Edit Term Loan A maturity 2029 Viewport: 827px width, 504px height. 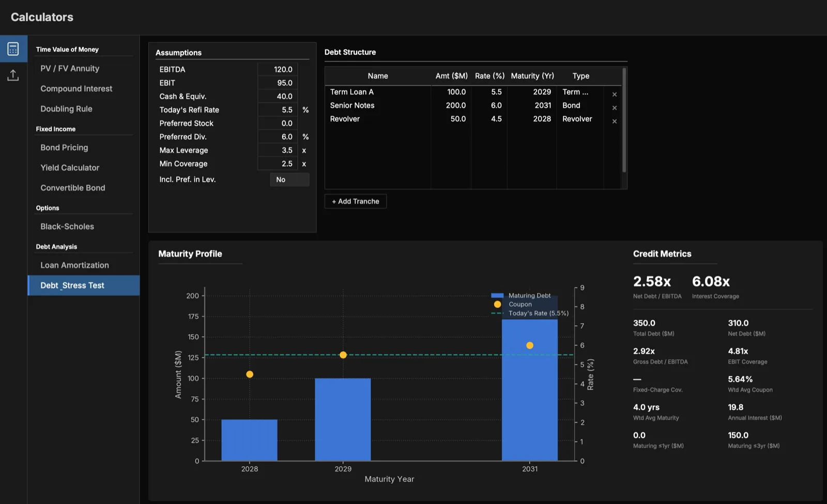coord(532,92)
